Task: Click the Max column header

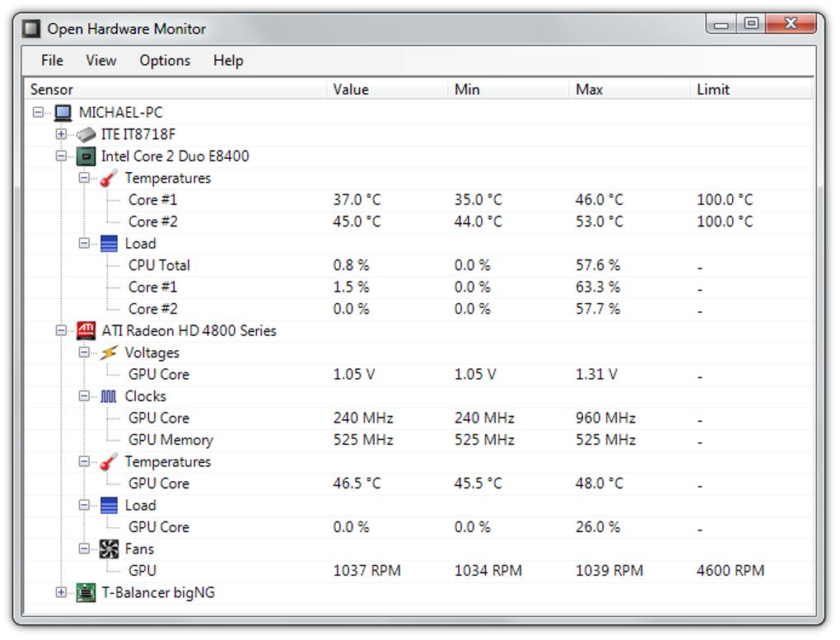Action: click(x=590, y=90)
